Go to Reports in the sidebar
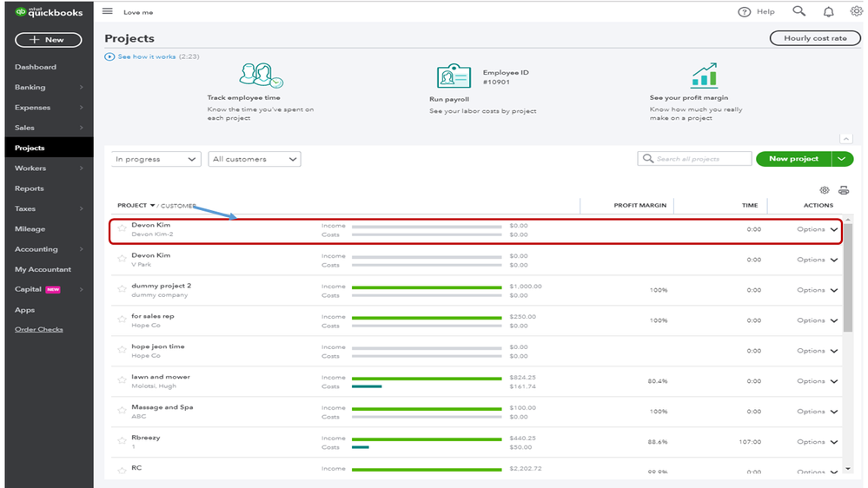This screenshot has width=868, height=488. click(x=30, y=188)
